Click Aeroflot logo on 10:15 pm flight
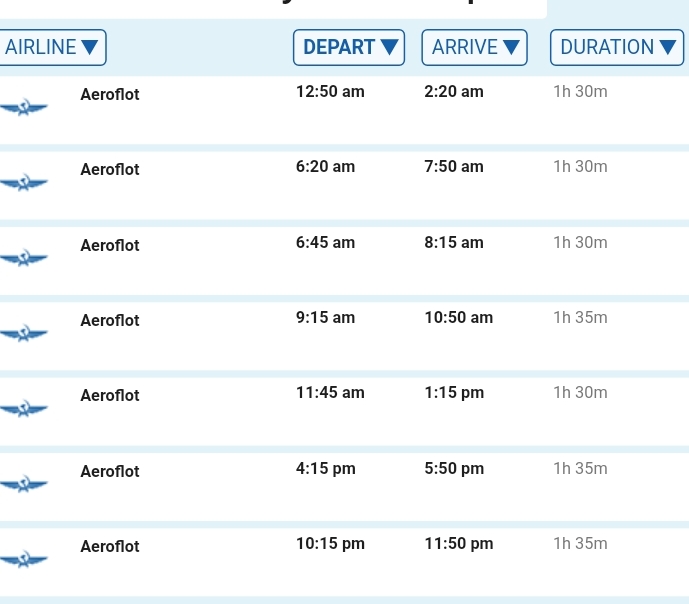This screenshot has width=689, height=604. pos(24,560)
